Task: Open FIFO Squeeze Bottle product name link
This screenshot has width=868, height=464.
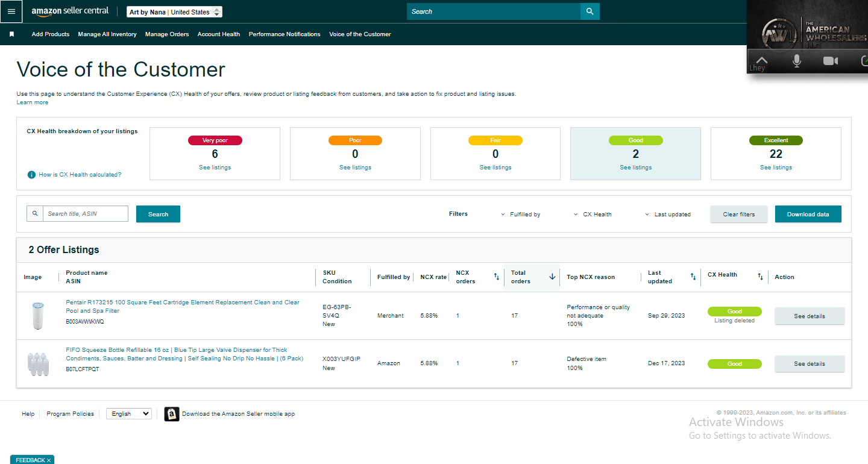Action: [184, 354]
